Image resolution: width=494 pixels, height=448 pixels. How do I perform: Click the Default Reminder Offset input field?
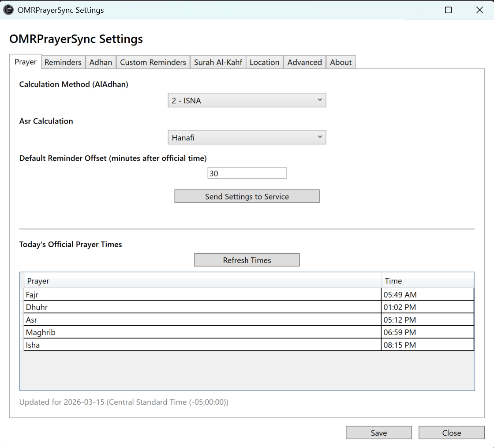click(247, 173)
